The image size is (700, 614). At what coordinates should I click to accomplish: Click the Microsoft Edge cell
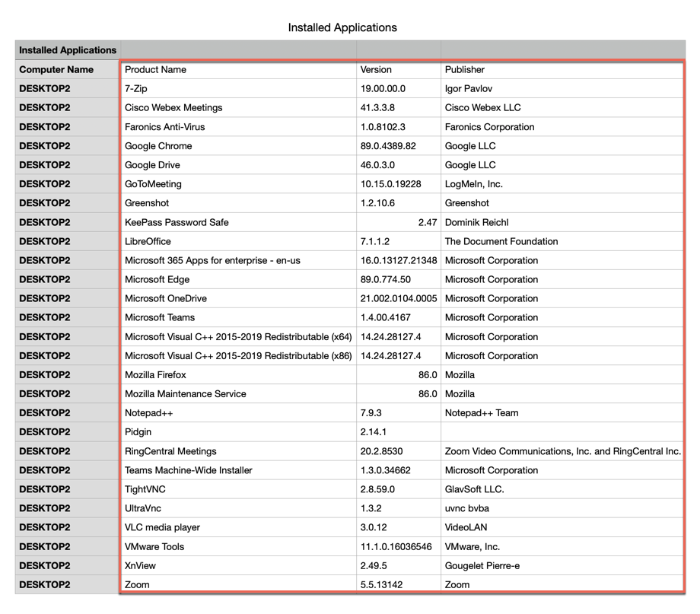click(238, 279)
